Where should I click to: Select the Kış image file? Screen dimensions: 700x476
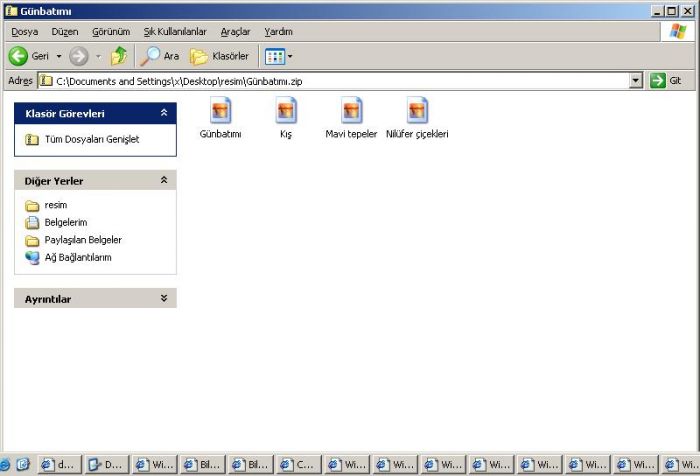click(286, 111)
